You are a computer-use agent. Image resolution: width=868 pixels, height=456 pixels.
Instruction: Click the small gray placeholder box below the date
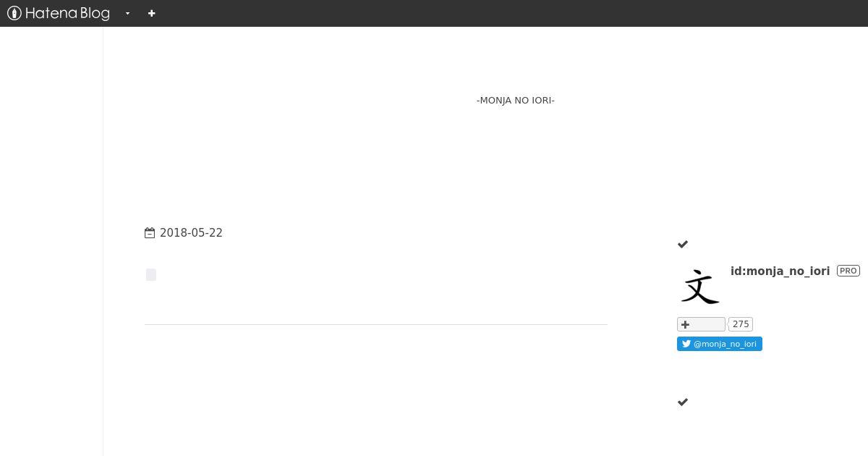point(151,274)
